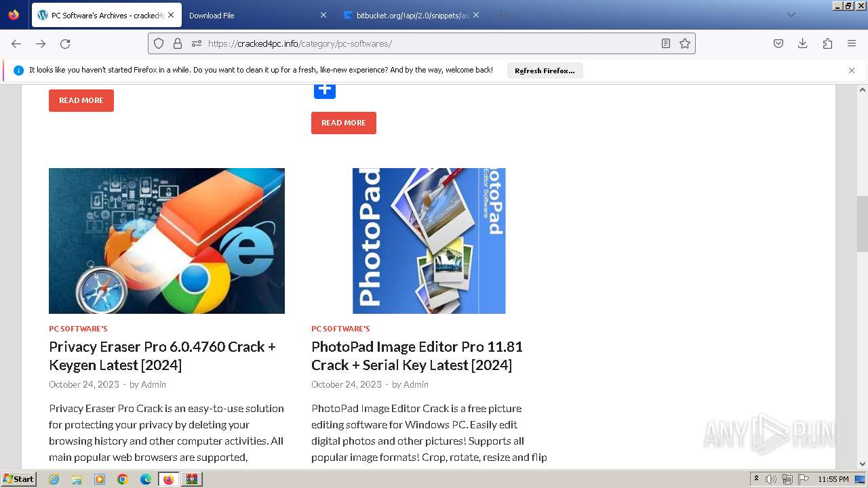This screenshot has height=488, width=868.
Task: Click date October 24, 2023 under PhotoPad
Action: (x=347, y=384)
